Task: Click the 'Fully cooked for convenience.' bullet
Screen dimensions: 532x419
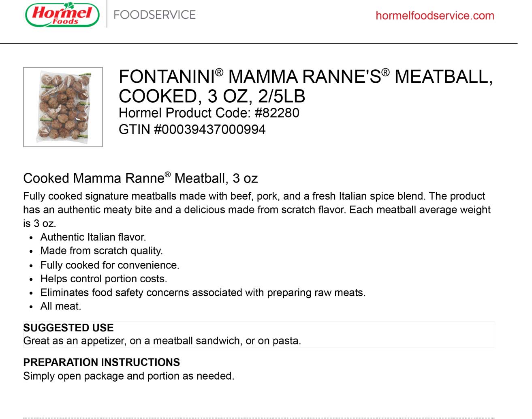Action: [109, 265]
